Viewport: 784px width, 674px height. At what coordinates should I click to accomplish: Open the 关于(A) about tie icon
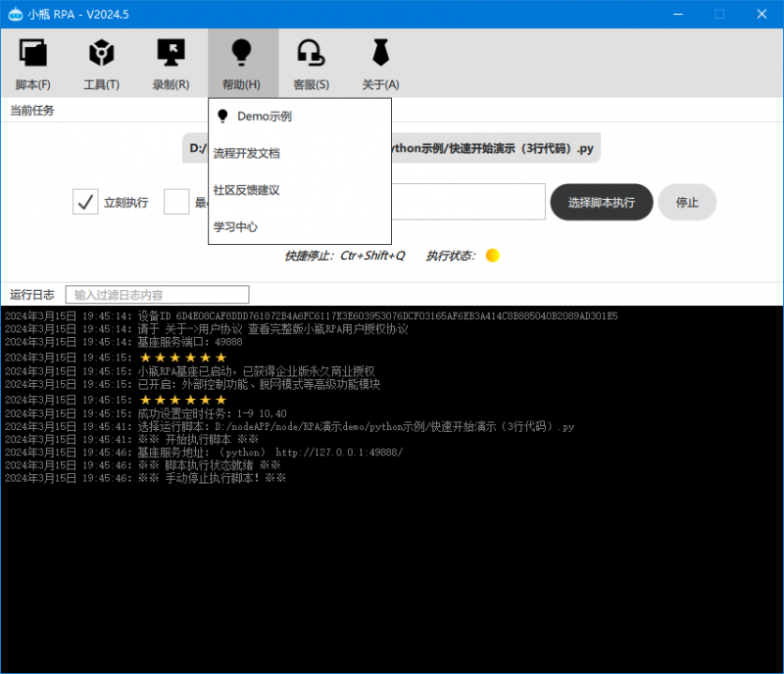pos(380,53)
